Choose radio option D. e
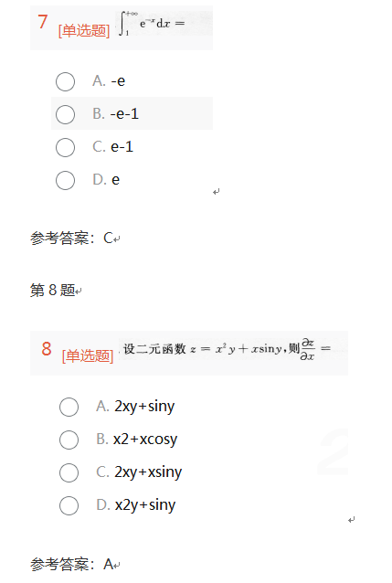The width and height of the screenshot is (392, 583). (x=65, y=180)
